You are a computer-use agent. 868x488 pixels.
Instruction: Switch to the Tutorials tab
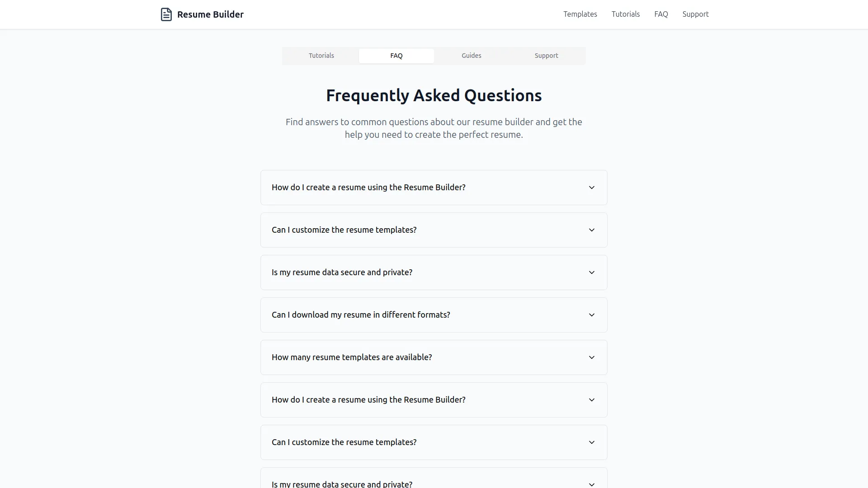(x=321, y=56)
